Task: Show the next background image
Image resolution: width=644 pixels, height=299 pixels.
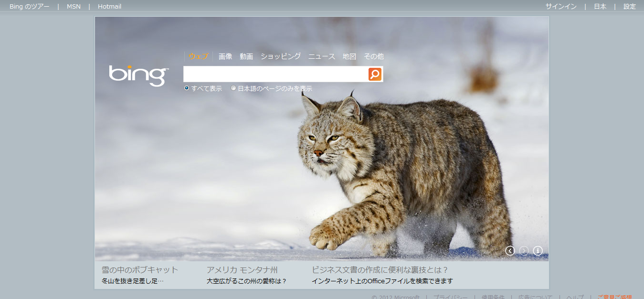Action: [x=524, y=251]
